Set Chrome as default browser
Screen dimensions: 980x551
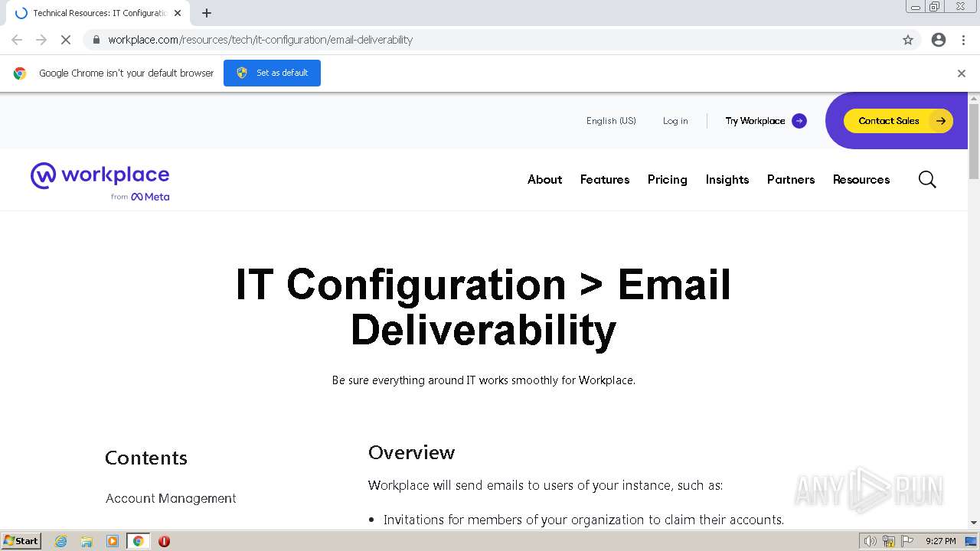tap(272, 73)
